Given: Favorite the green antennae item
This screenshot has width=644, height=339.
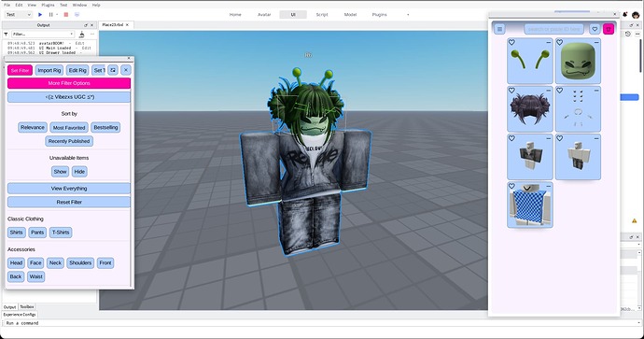Looking at the screenshot, I should [511, 42].
